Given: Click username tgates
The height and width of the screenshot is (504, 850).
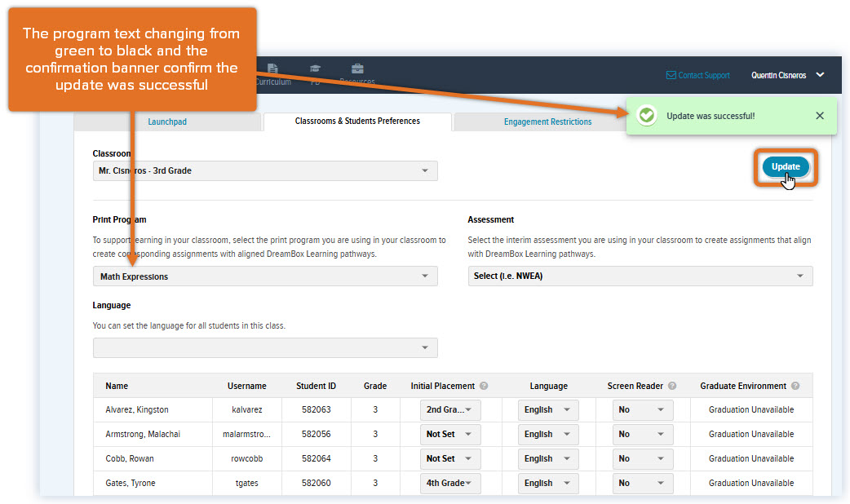Looking at the screenshot, I should pos(246,483).
